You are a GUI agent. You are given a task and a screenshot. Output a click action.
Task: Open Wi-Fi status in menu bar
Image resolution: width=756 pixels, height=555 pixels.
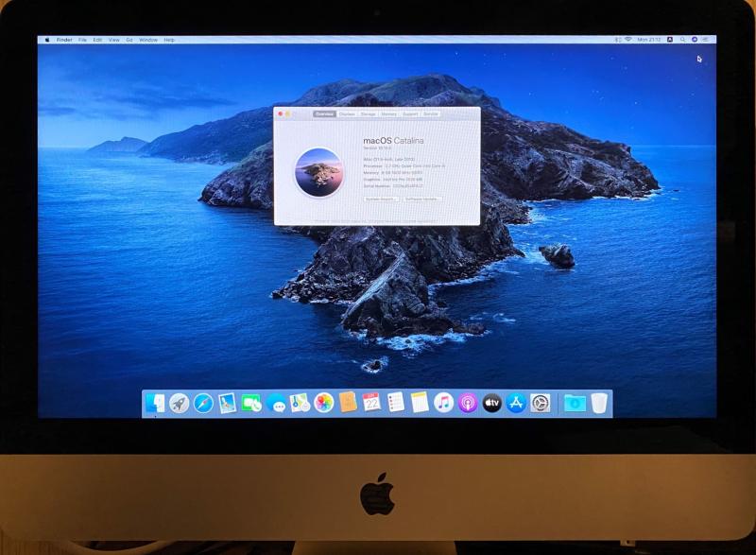(627, 40)
